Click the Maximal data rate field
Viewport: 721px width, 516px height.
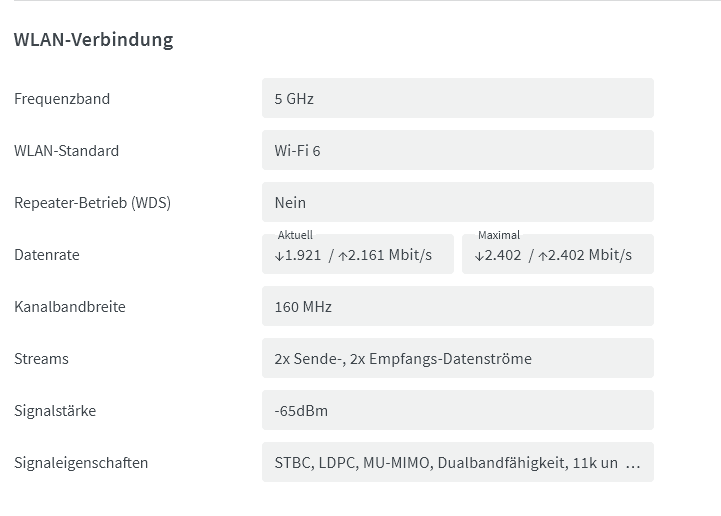[x=558, y=254]
